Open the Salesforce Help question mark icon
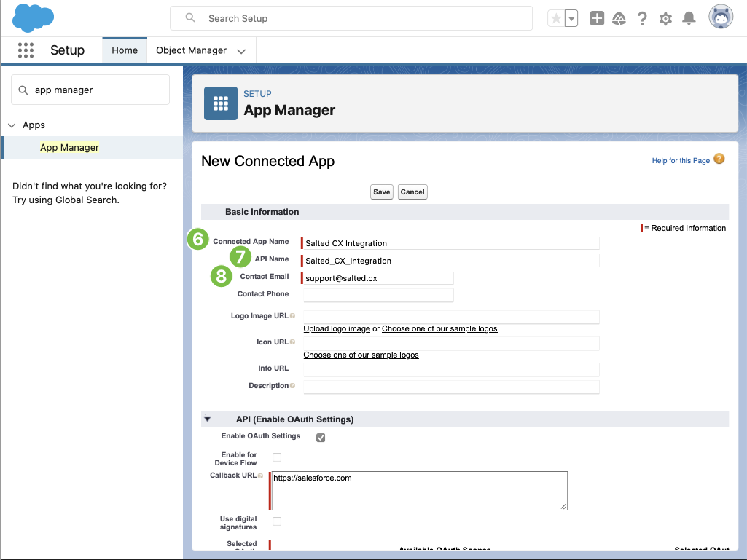747x560 pixels. [642, 19]
